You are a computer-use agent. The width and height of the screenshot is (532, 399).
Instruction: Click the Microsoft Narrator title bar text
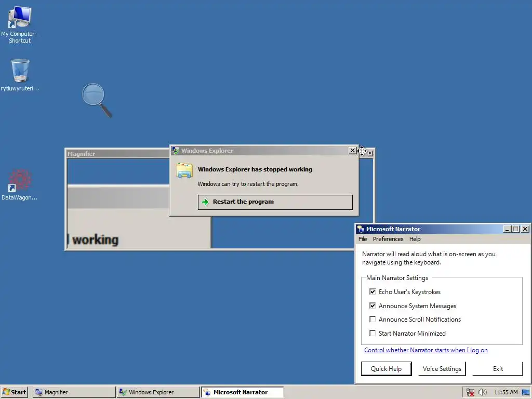[x=393, y=229]
